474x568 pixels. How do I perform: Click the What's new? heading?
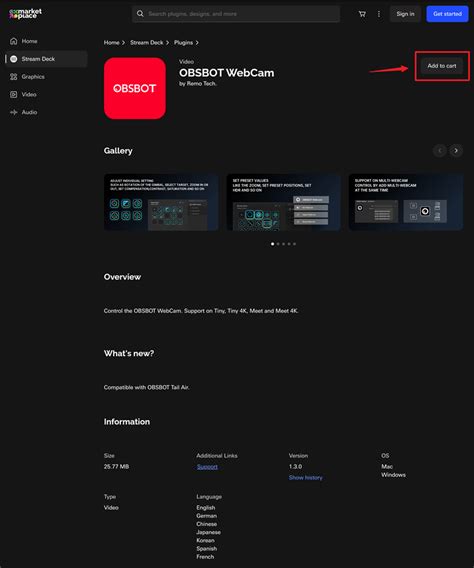(x=129, y=353)
